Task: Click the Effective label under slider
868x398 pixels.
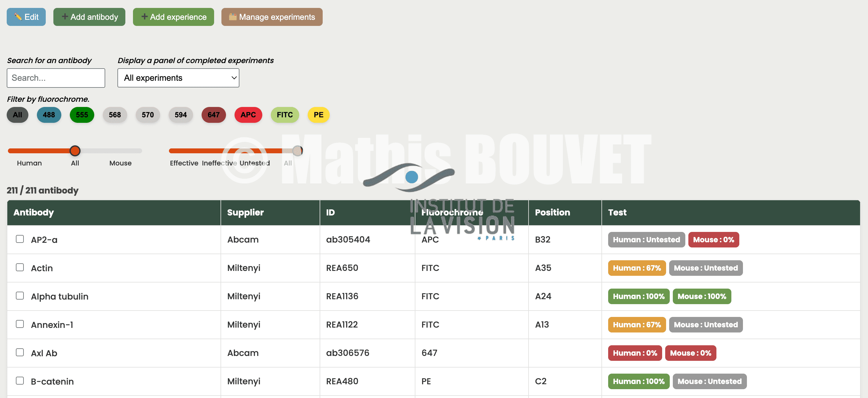Action: click(x=184, y=163)
